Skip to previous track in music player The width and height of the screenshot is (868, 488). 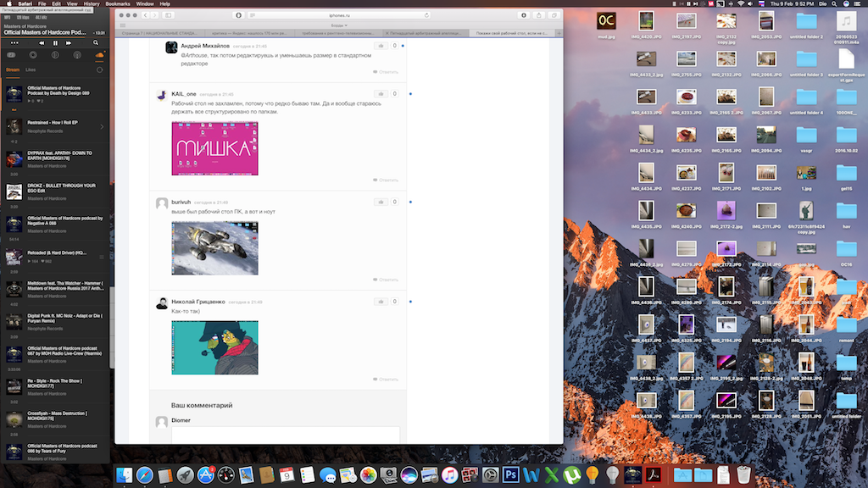pos(42,42)
